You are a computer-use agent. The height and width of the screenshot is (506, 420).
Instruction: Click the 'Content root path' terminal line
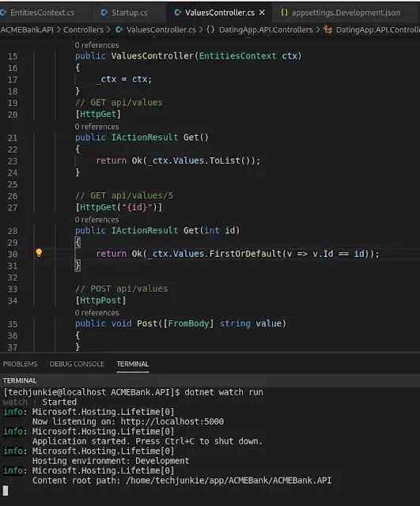[x=182, y=480]
